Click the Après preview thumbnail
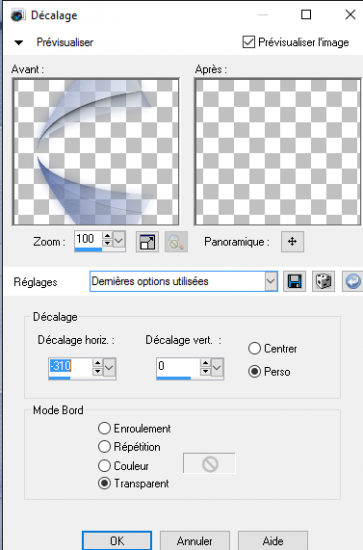 click(278, 152)
